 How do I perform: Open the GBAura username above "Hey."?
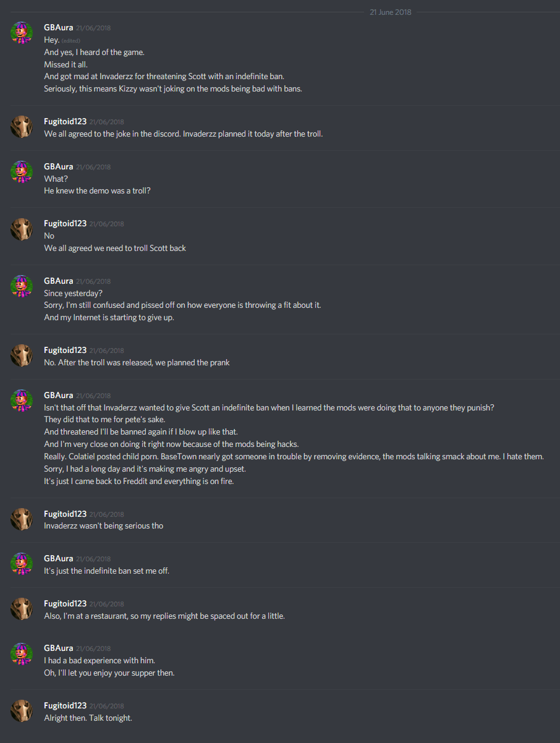point(59,28)
